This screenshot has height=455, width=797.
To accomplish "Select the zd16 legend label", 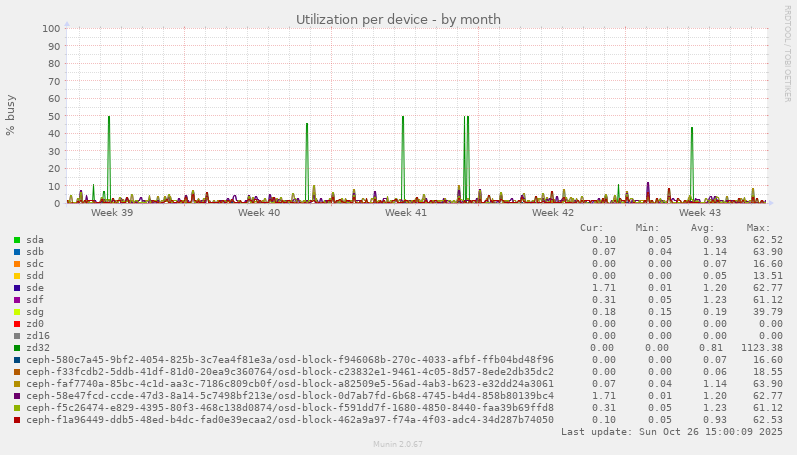I will pyautogui.click(x=38, y=336).
